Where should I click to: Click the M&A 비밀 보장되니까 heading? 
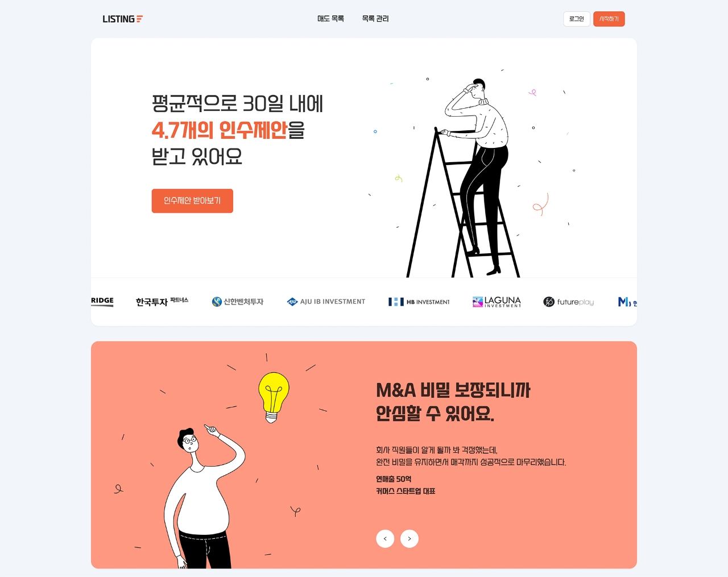tap(453, 390)
